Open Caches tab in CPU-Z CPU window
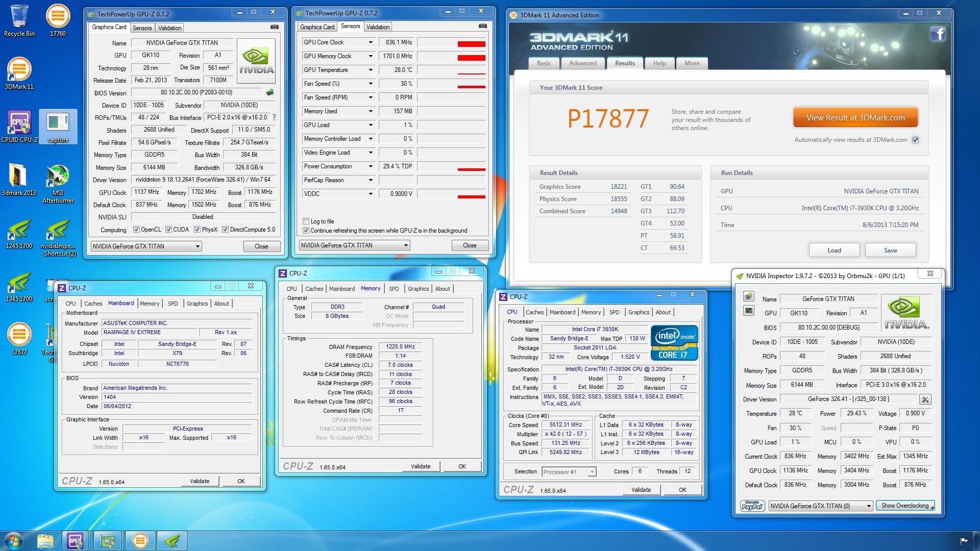This screenshot has width=980, height=551. pos(534,312)
